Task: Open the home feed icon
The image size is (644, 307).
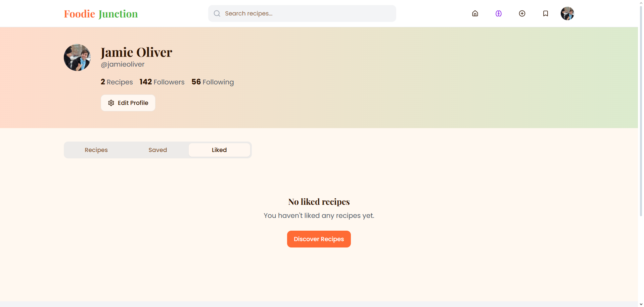Action: pyautogui.click(x=475, y=13)
